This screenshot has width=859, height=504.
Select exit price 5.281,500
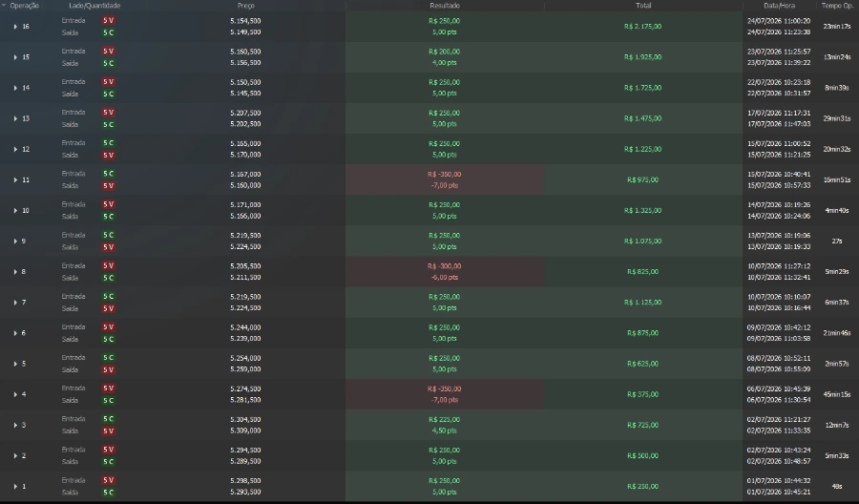[x=245, y=400]
